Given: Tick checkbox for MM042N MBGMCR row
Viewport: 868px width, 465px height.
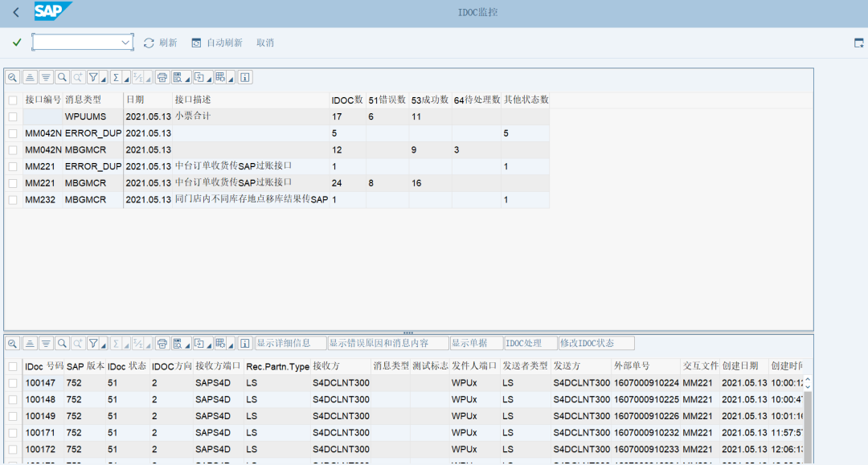Looking at the screenshot, I should click(13, 150).
